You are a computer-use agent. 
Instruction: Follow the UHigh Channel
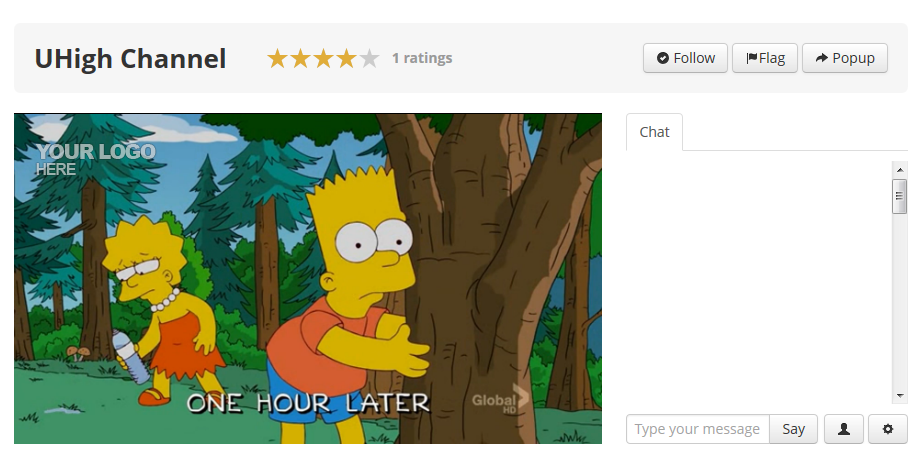[x=685, y=58]
